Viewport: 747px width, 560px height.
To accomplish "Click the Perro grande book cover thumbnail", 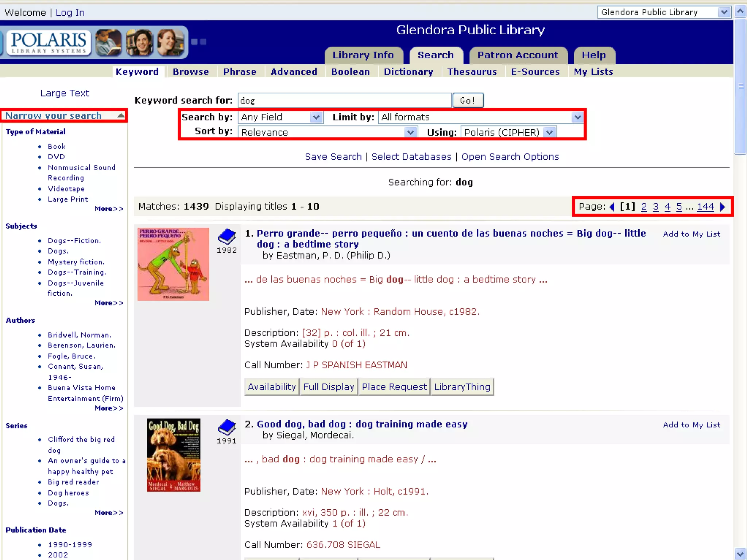I will 173,264.
